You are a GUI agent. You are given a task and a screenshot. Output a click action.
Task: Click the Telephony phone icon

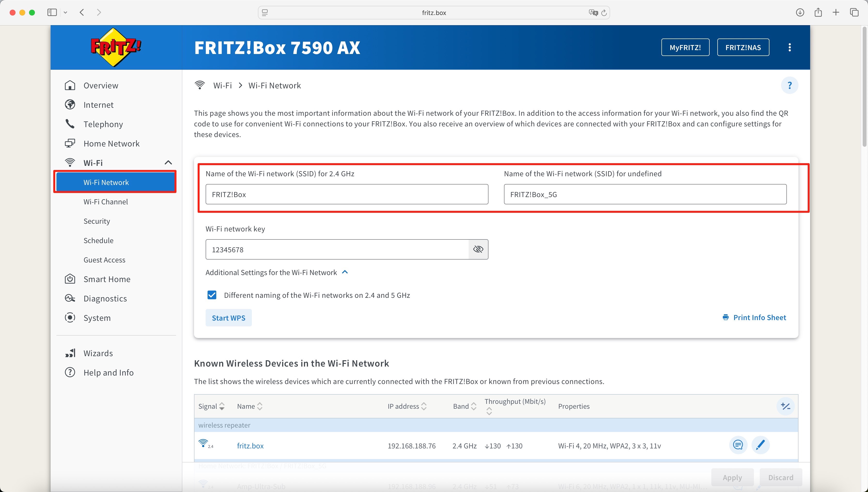click(x=70, y=124)
